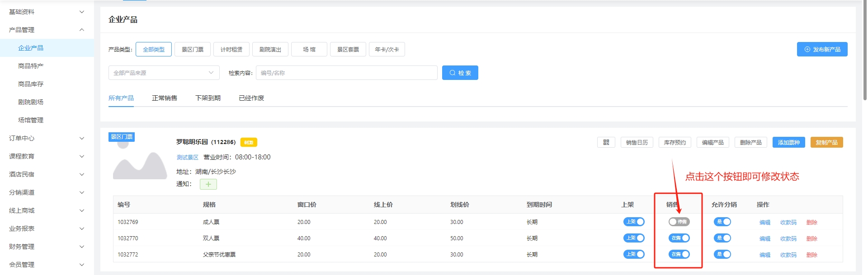This screenshot has height=275, width=868.
Task: Toggle 上架 switch for 双人票 row
Action: 634,238
